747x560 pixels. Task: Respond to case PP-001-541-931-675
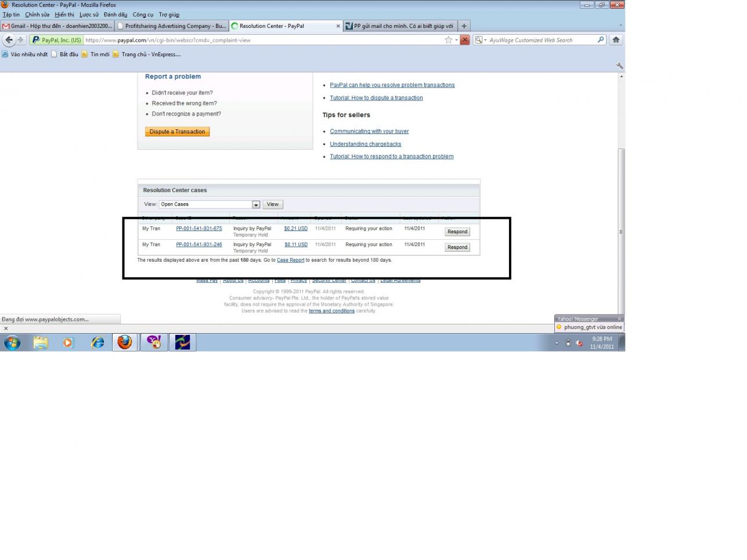click(457, 232)
